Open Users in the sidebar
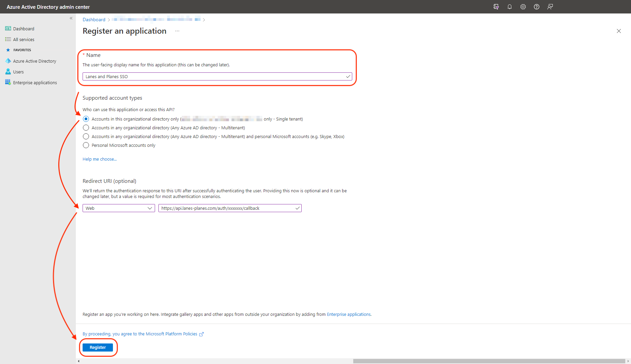Screen dimensions: 631x364 [18, 72]
